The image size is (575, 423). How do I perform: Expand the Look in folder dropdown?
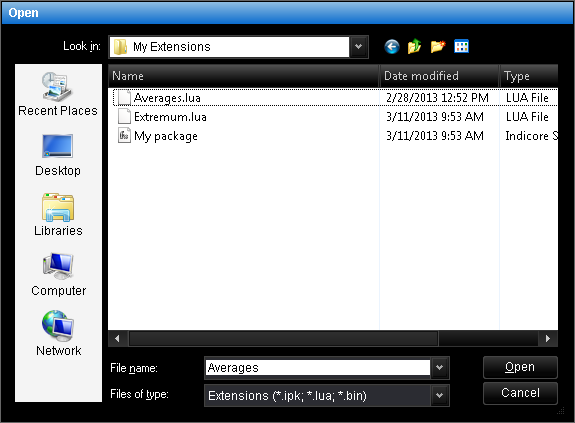(x=359, y=47)
